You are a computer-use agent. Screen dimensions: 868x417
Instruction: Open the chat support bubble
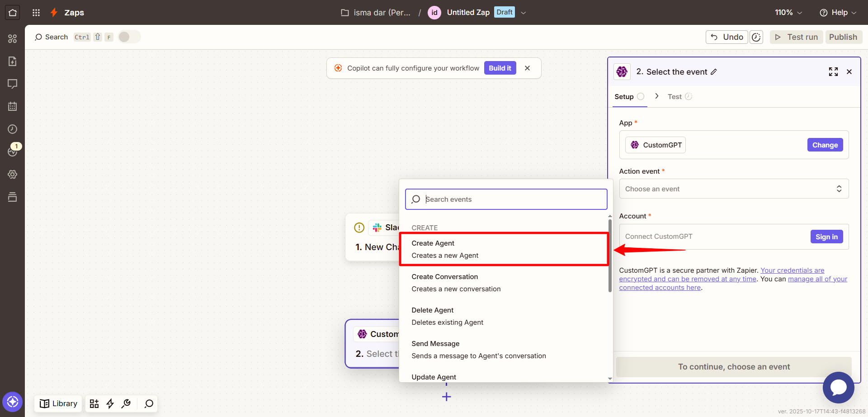tap(838, 388)
